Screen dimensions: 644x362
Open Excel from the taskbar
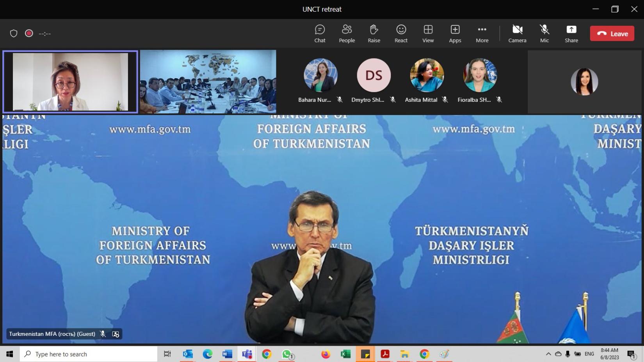345,354
